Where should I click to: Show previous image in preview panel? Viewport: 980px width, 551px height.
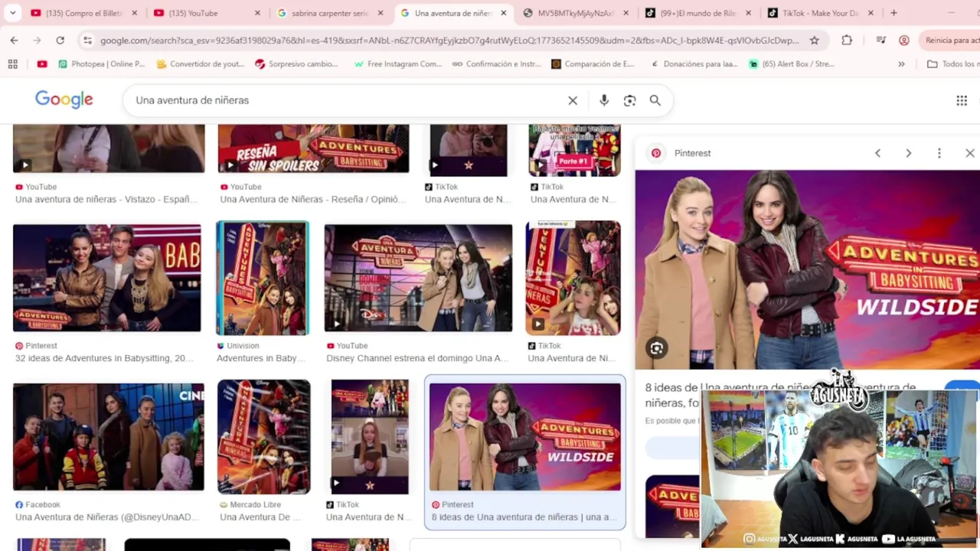coord(877,153)
